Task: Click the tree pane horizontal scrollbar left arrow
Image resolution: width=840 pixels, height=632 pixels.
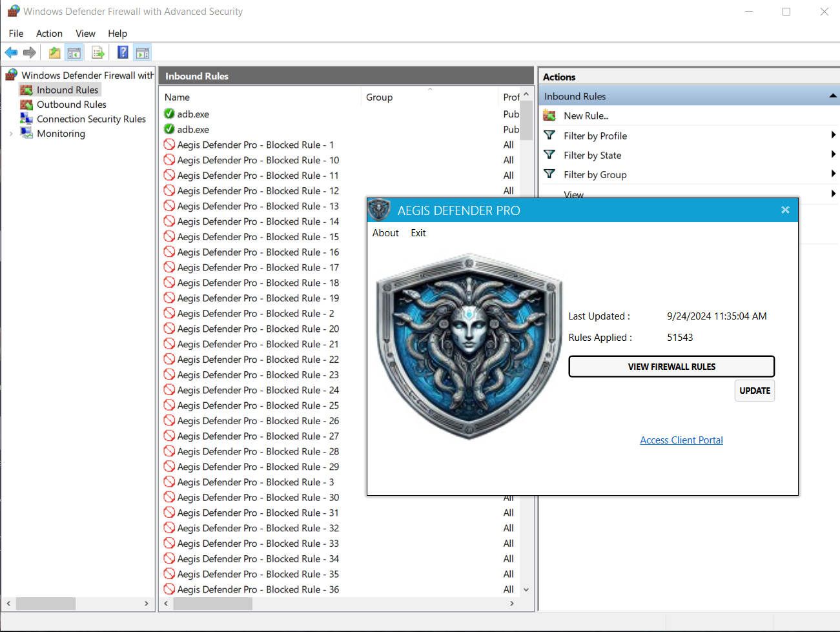Action: (x=8, y=604)
